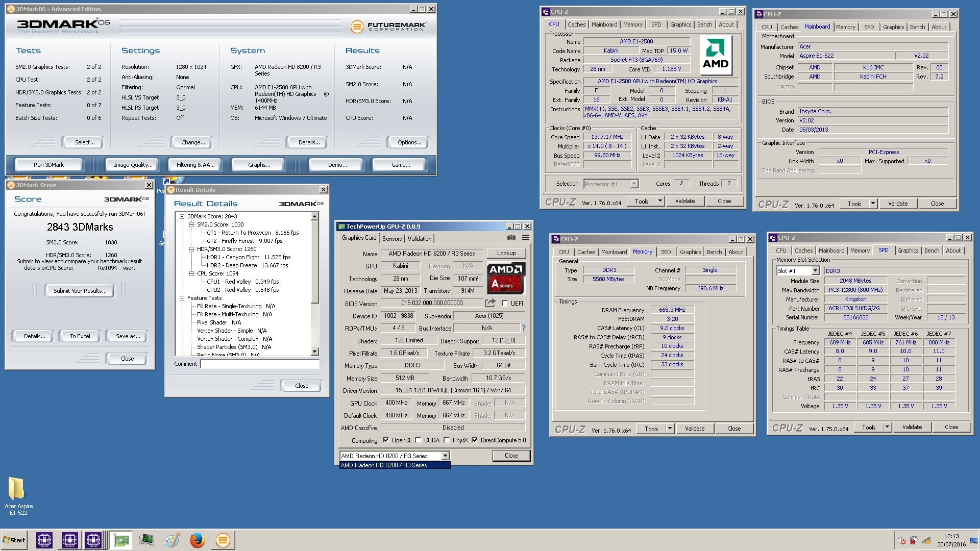Image resolution: width=980 pixels, height=551 pixels.
Task: Collapse the HDR/SM3.0 Score: 1260 tree node
Action: point(191,249)
